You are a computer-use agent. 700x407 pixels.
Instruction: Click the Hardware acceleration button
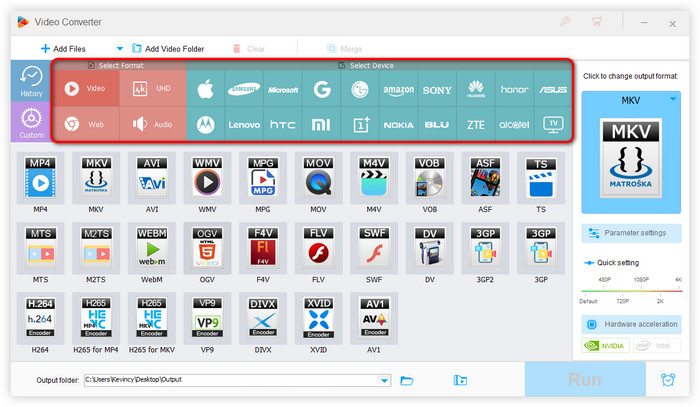coord(631,324)
